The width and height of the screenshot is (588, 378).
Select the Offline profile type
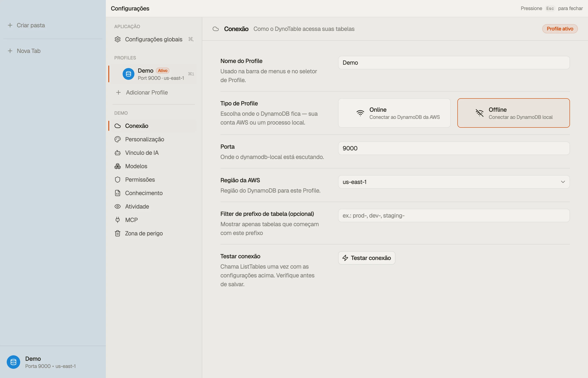point(513,113)
